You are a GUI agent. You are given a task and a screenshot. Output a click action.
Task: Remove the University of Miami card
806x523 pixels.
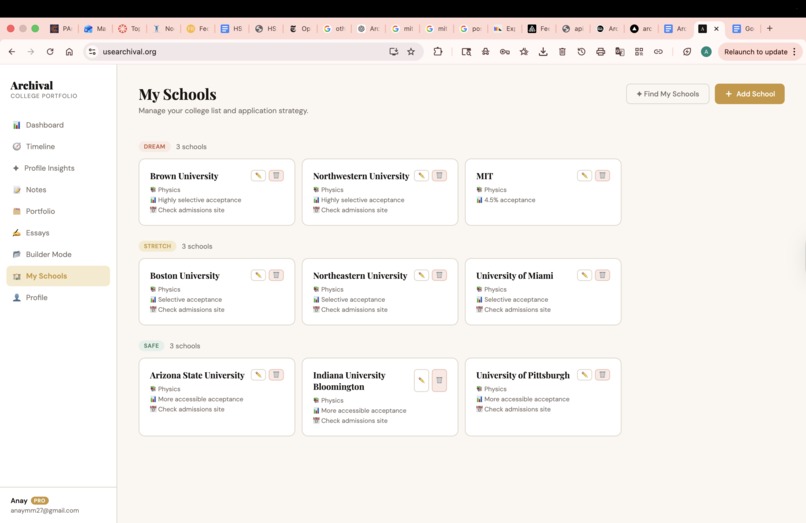pyautogui.click(x=602, y=275)
